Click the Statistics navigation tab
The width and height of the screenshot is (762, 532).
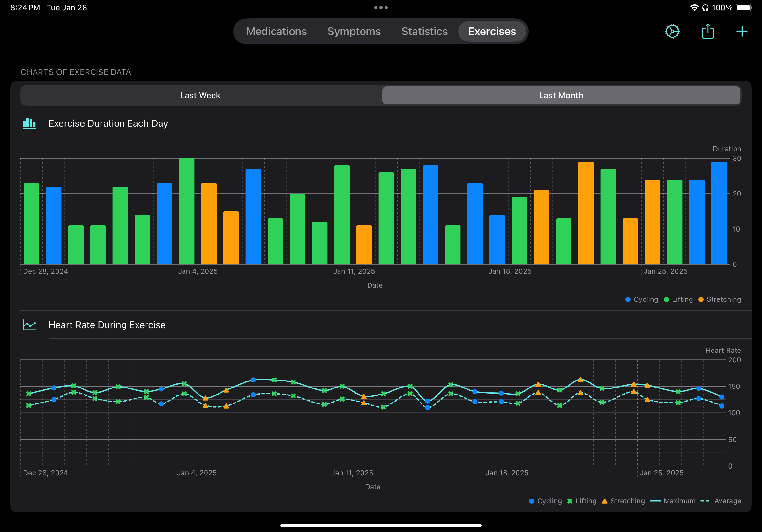(x=424, y=32)
